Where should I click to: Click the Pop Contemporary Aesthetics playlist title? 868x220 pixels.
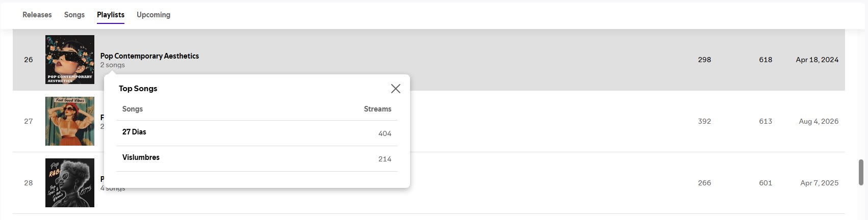click(x=149, y=56)
